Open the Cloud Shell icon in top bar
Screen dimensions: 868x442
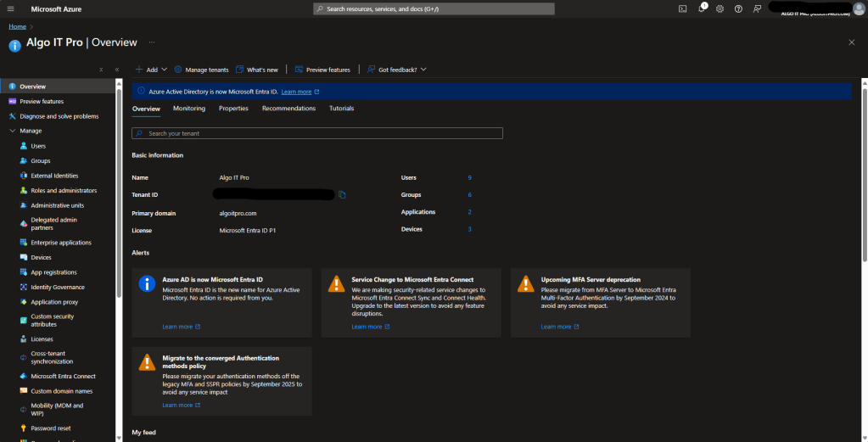click(682, 8)
